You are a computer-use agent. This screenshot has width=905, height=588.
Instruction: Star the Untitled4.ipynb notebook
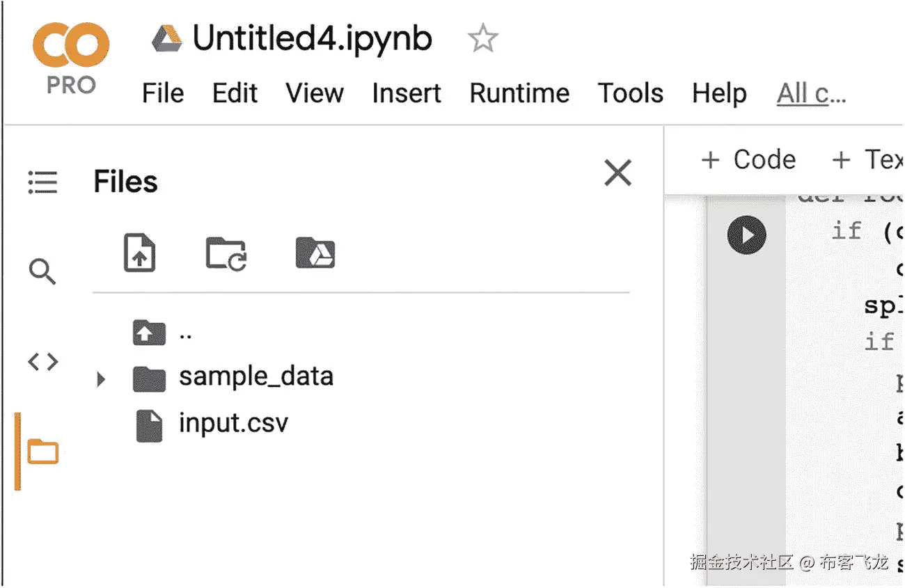(x=482, y=39)
